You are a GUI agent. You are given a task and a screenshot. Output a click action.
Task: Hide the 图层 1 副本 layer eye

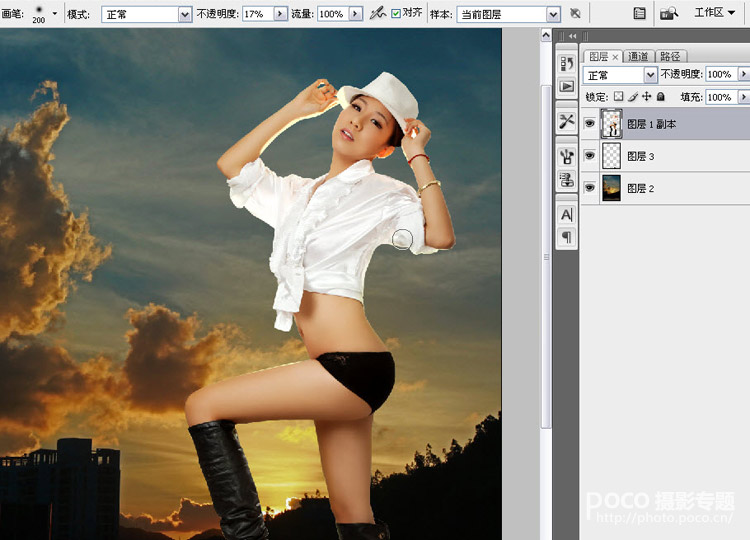pos(590,123)
